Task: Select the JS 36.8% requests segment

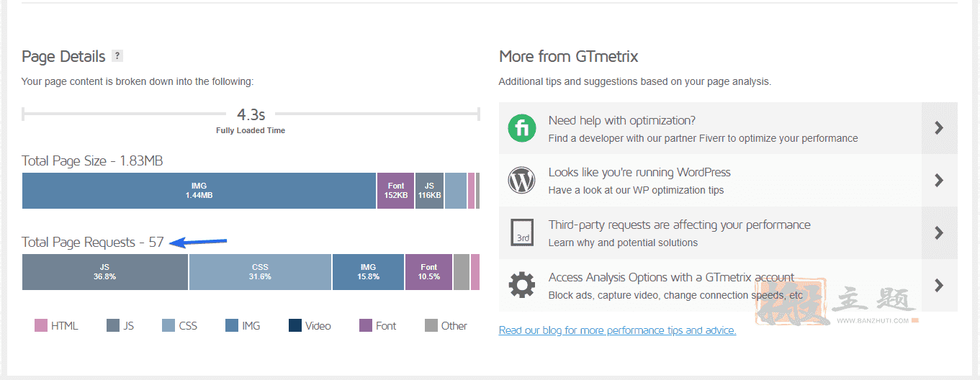Action: [105, 272]
